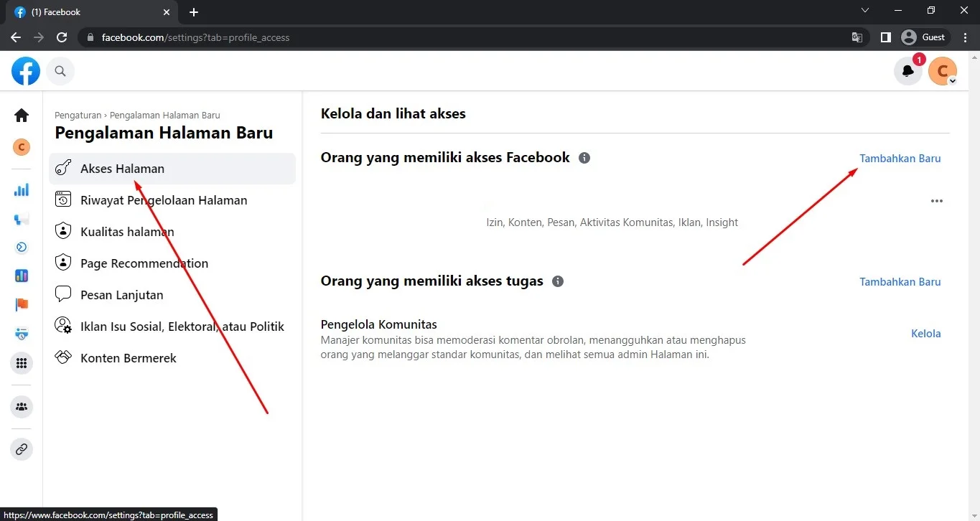The height and width of the screenshot is (521, 980).
Task: Click Kelola for Pengelola Komunitas
Action: (x=926, y=334)
